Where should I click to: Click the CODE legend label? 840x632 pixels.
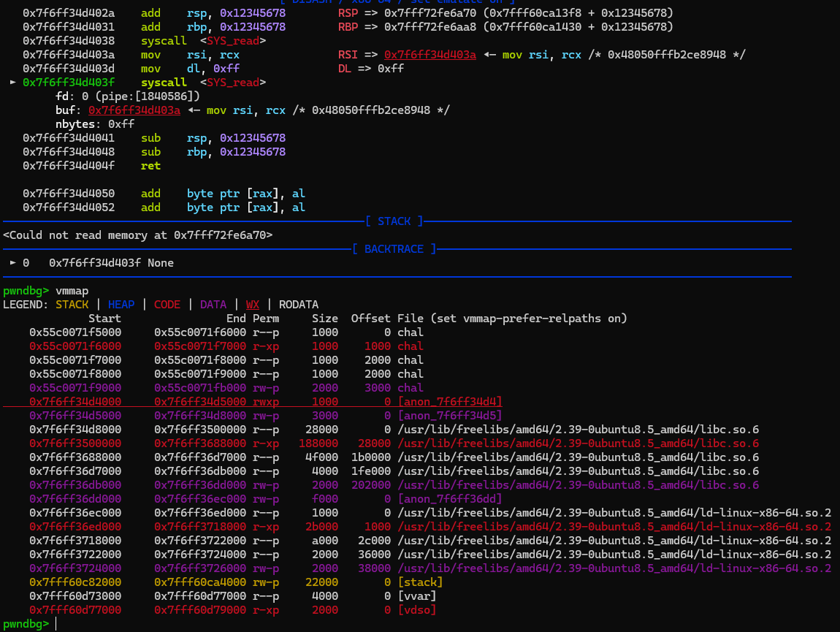tap(167, 305)
